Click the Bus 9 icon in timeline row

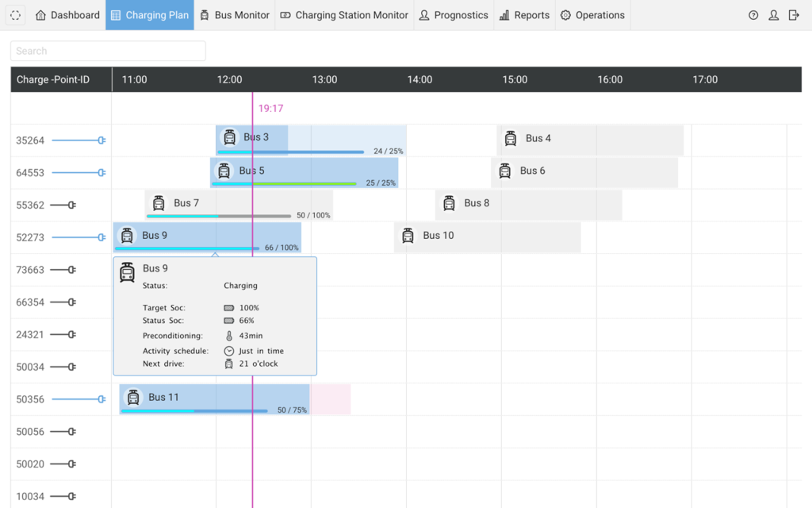tap(127, 235)
